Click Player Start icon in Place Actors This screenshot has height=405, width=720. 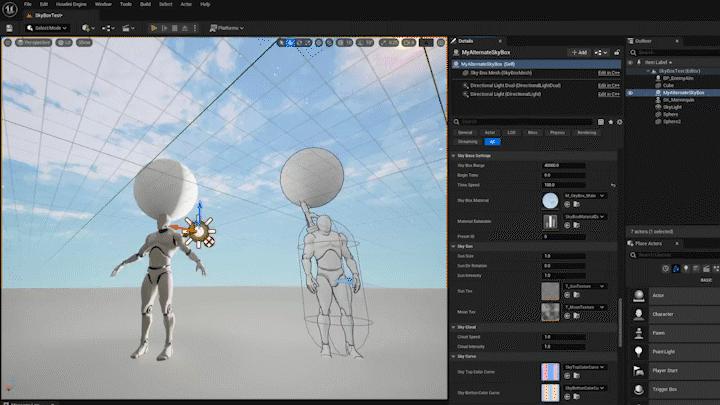coord(640,370)
